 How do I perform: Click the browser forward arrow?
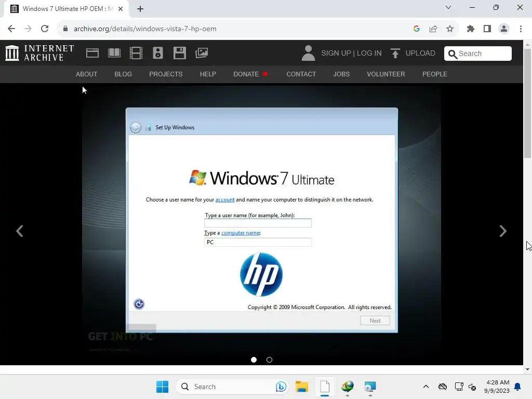coord(28,29)
